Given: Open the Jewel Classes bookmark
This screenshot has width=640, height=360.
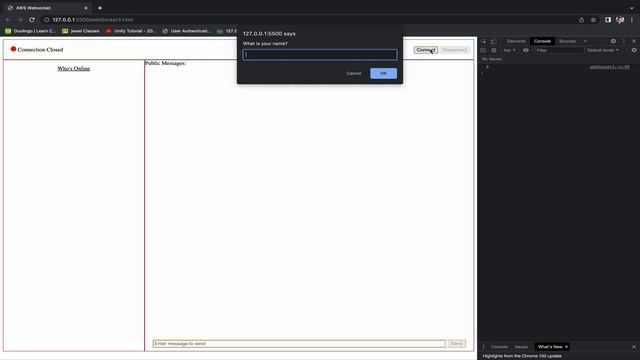Looking at the screenshot, I should coord(81,31).
